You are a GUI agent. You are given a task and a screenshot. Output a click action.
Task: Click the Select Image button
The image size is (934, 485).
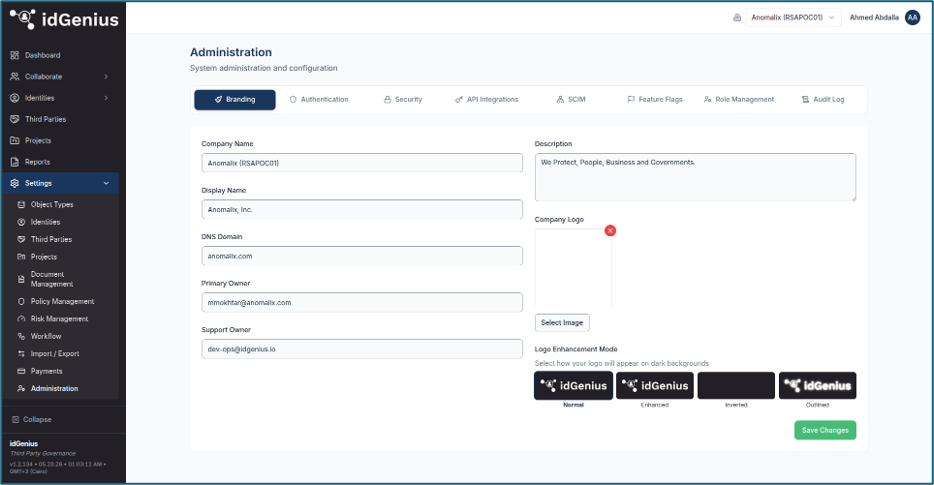pos(562,322)
